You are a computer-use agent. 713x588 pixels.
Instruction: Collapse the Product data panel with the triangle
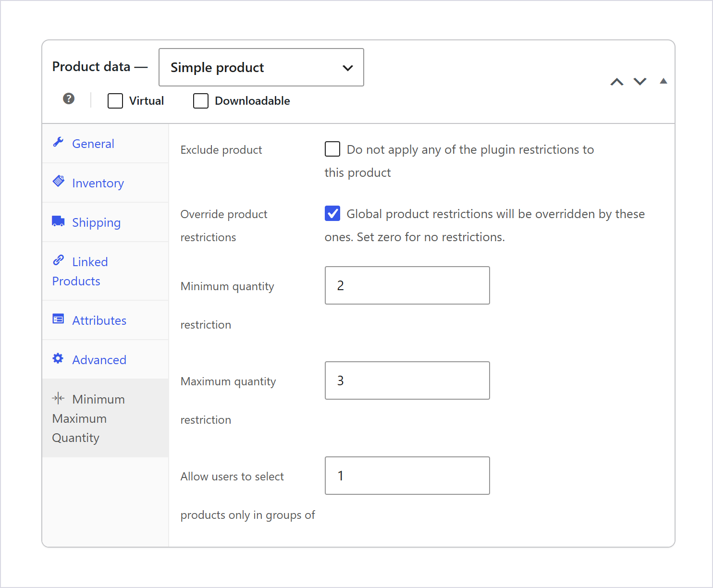click(x=664, y=81)
